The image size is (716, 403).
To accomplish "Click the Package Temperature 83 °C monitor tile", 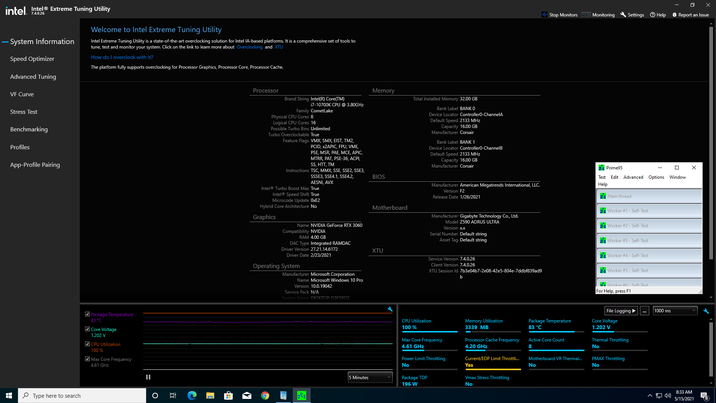I will (x=556, y=324).
